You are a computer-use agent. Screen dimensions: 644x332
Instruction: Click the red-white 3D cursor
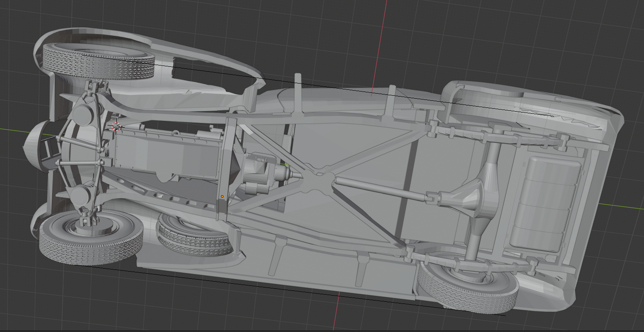[116, 125]
